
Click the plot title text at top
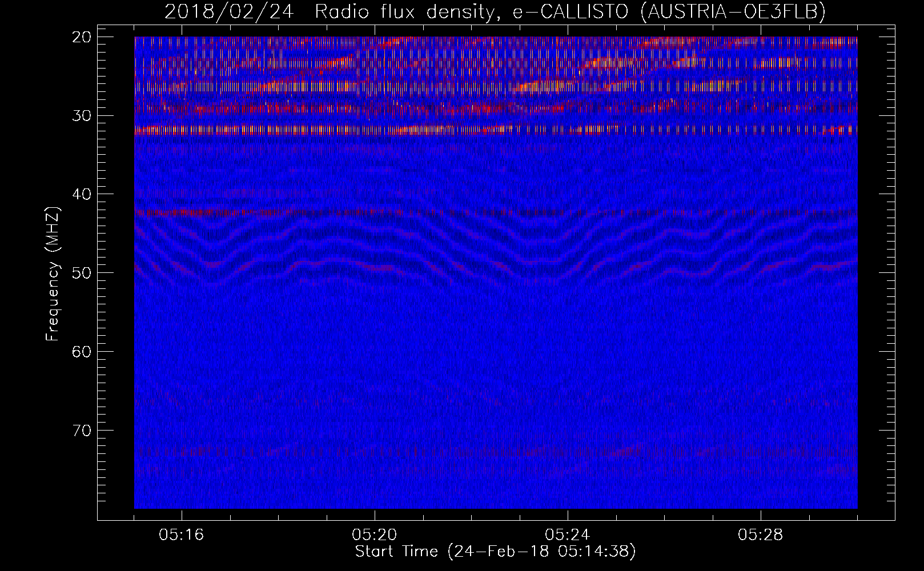pos(495,11)
